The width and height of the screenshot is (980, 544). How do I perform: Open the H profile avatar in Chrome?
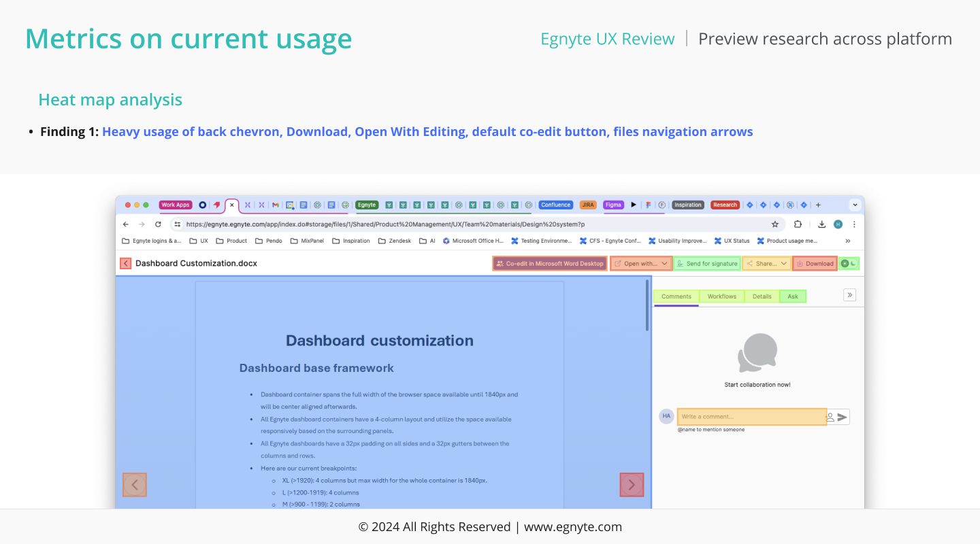(838, 224)
